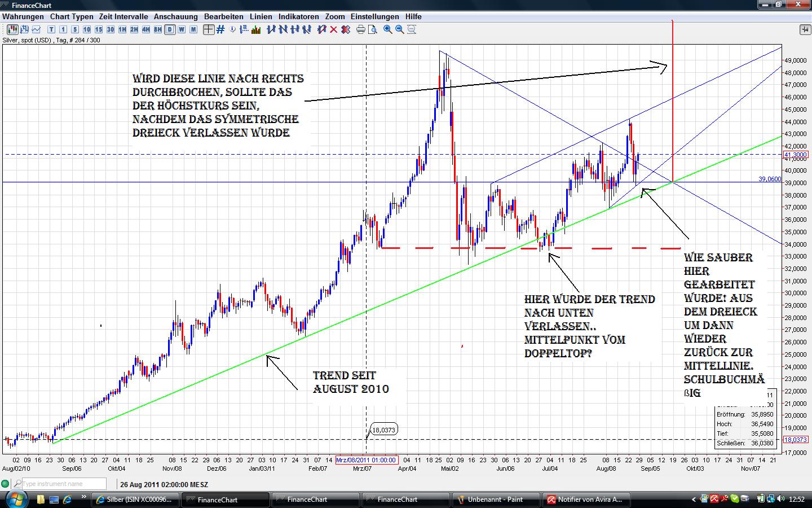Select the weekly W interval
This screenshot has height=508, width=812.
click(182, 29)
